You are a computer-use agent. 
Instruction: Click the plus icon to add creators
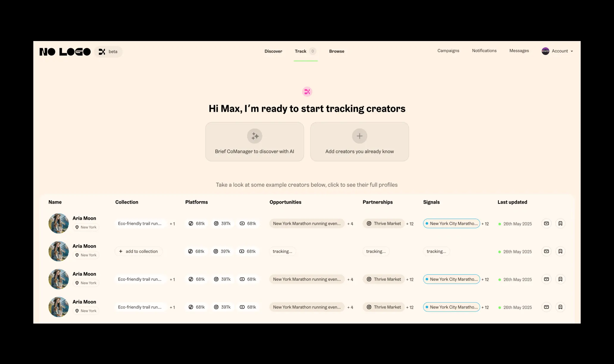point(359,136)
